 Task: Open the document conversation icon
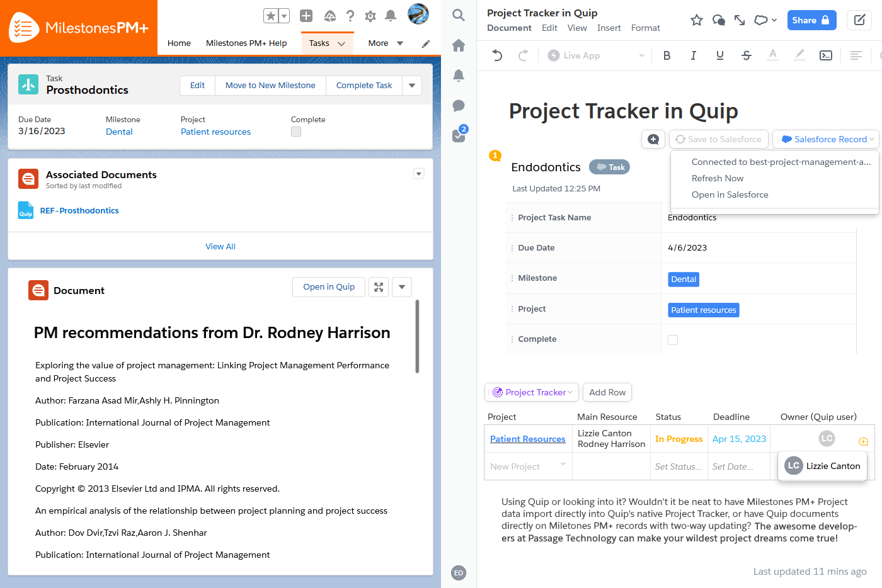(x=718, y=20)
